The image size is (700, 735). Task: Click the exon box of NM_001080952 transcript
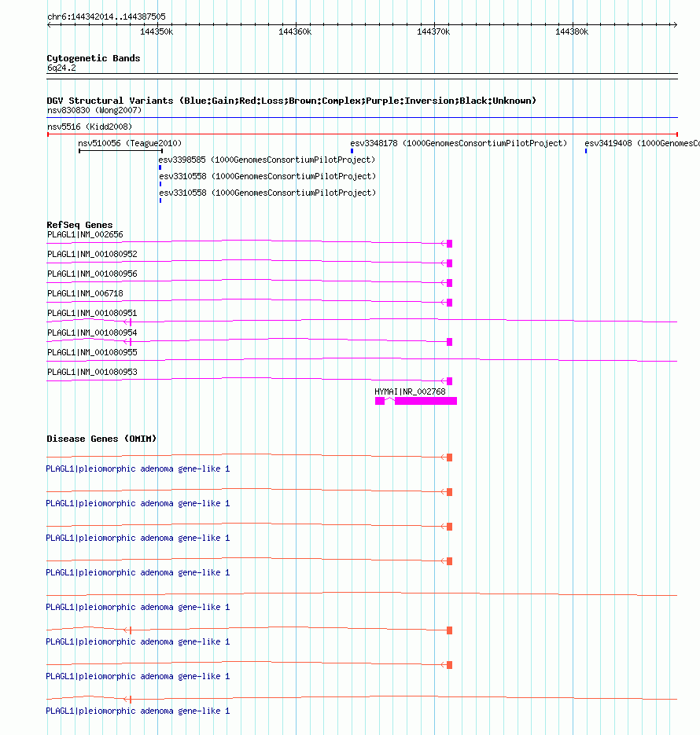click(x=450, y=263)
